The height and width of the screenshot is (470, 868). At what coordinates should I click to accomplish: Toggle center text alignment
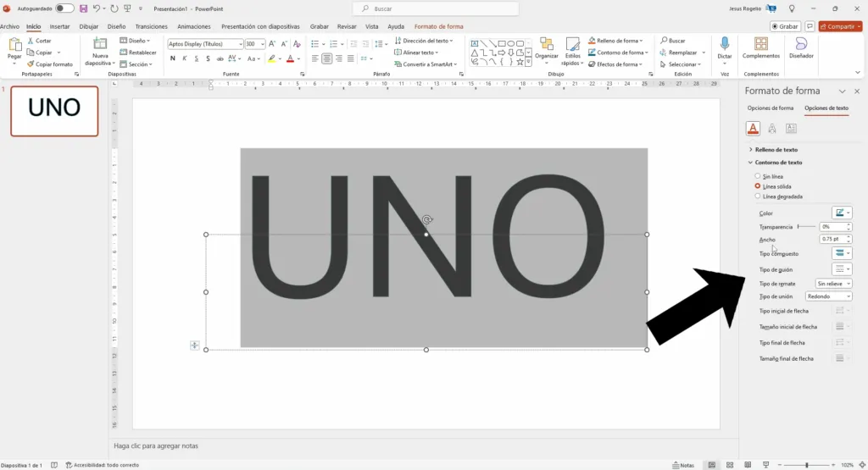click(326, 58)
